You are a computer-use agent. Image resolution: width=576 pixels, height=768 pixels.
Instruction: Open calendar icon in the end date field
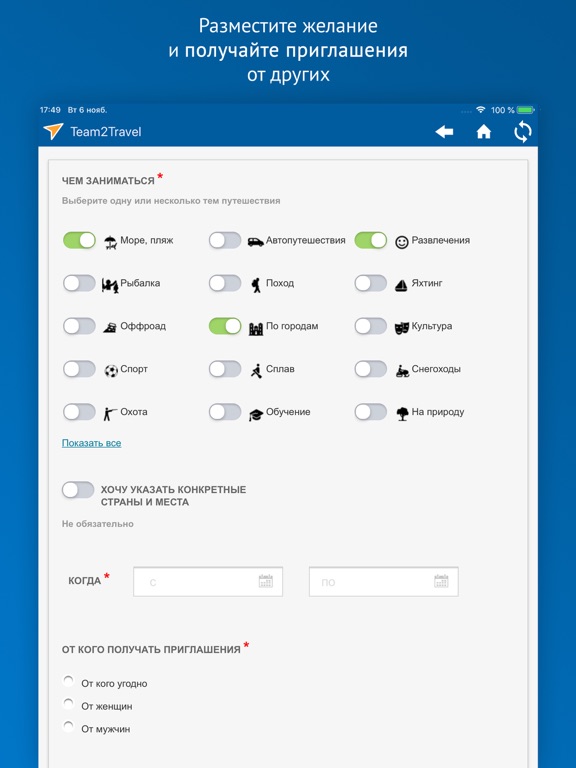click(441, 581)
